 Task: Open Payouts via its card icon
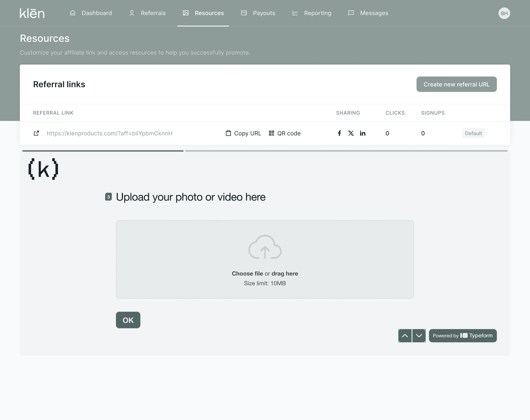pos(244,13)
